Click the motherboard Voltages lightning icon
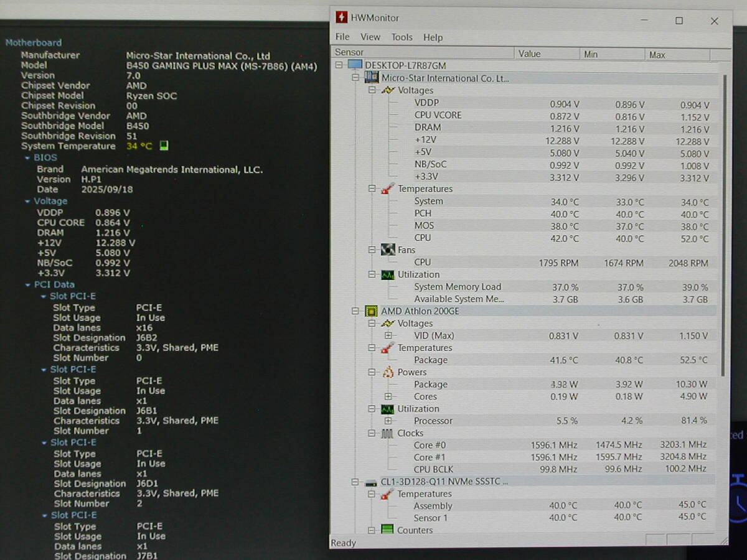This screenshot has width=747, height=560. 388,90
